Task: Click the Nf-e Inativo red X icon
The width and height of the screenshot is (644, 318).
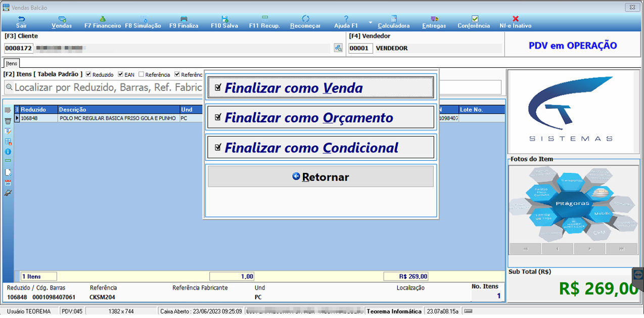Action: click(x=516, y=19)
